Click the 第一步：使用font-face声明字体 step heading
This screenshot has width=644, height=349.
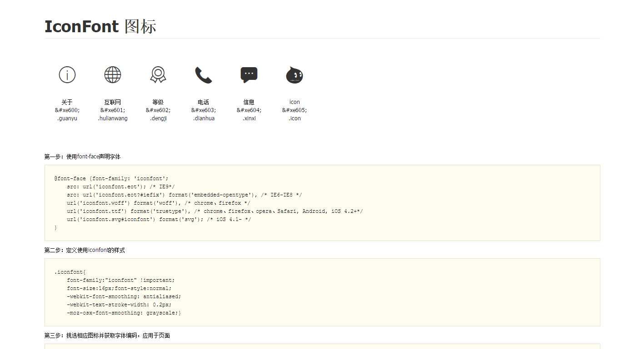82,157
